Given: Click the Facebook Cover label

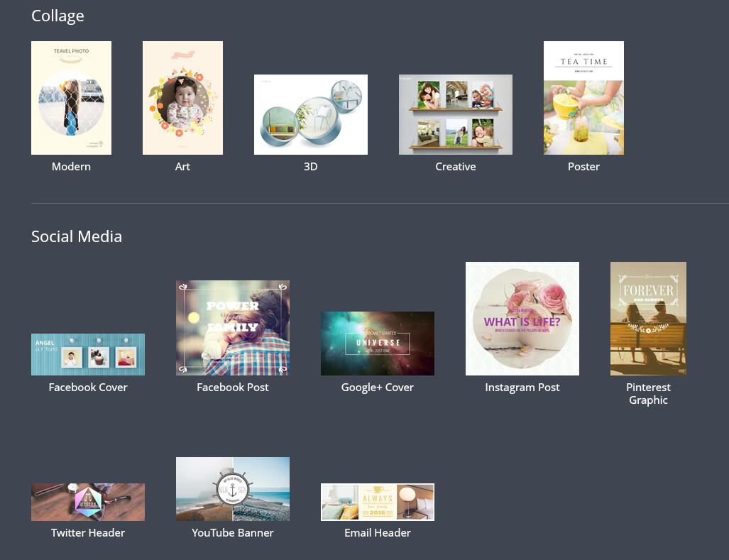Looking at the screenshot, I should point(88,387).
